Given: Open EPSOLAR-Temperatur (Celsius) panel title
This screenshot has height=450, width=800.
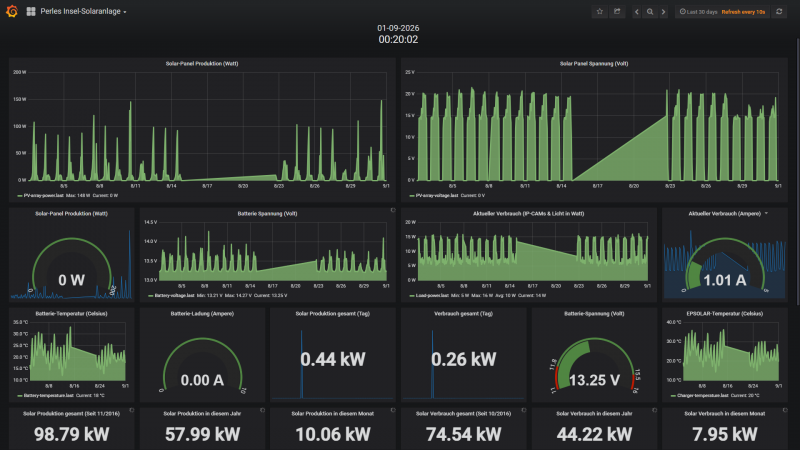Looking at the screenshot, I should 724,314.
